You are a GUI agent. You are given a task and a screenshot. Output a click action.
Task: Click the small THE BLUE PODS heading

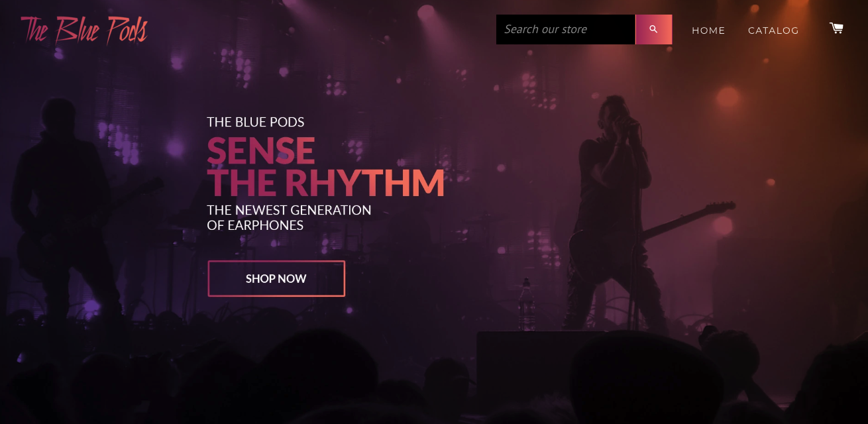[255, 122]
